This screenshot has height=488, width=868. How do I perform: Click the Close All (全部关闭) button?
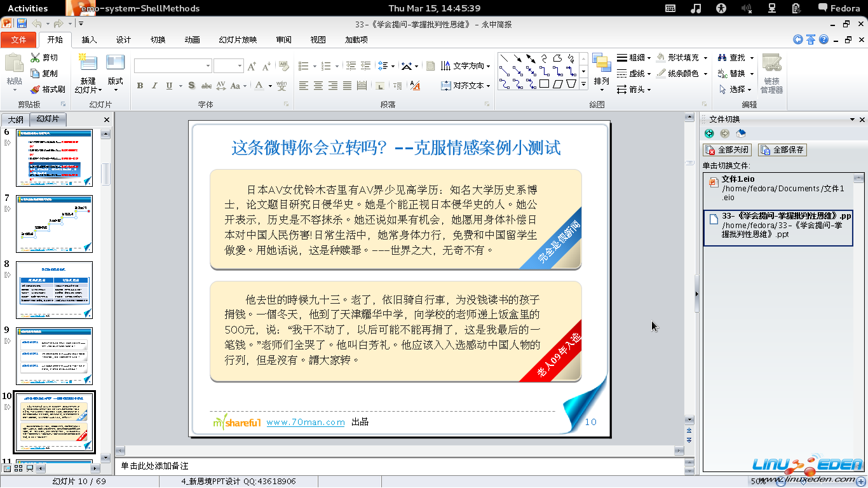pyautogui.click(x=728, y=150)
